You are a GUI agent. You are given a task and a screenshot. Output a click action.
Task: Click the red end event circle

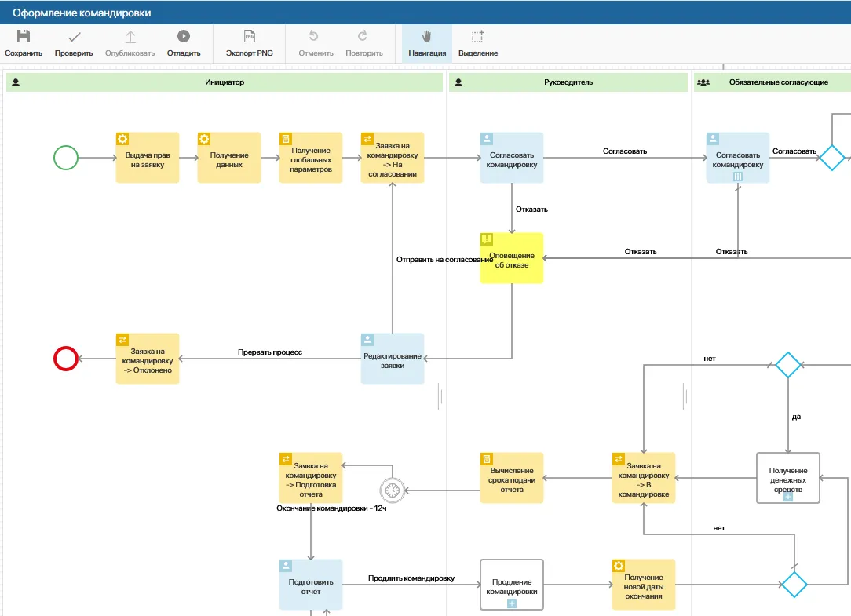click(x=66, y=359)
